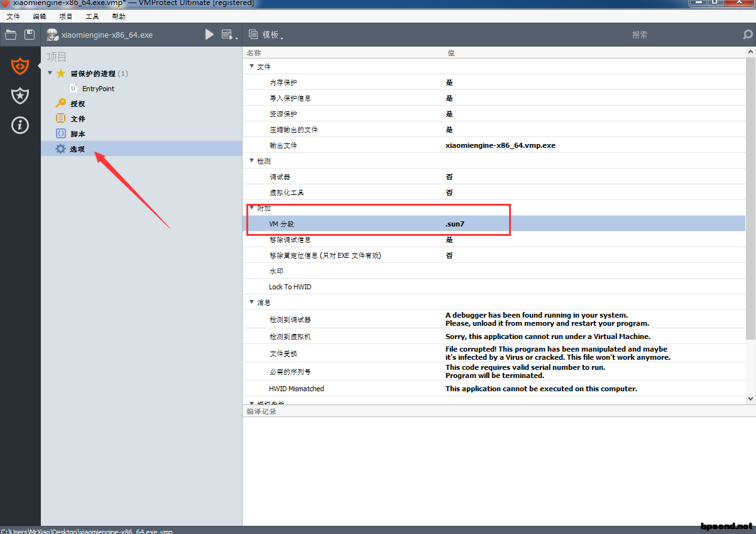Click the star icon of 需保护的进程
This screenshot has height=534, width=756.
coord(61,74)
